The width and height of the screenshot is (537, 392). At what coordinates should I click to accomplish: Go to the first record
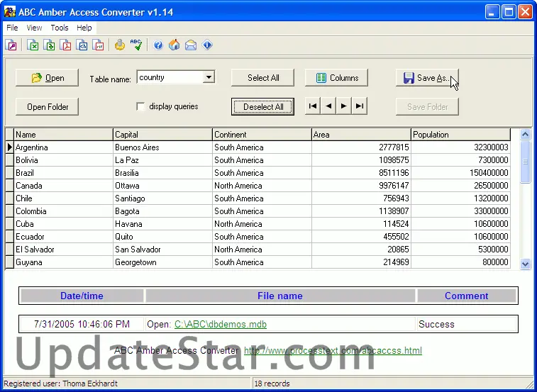(312, 106)
